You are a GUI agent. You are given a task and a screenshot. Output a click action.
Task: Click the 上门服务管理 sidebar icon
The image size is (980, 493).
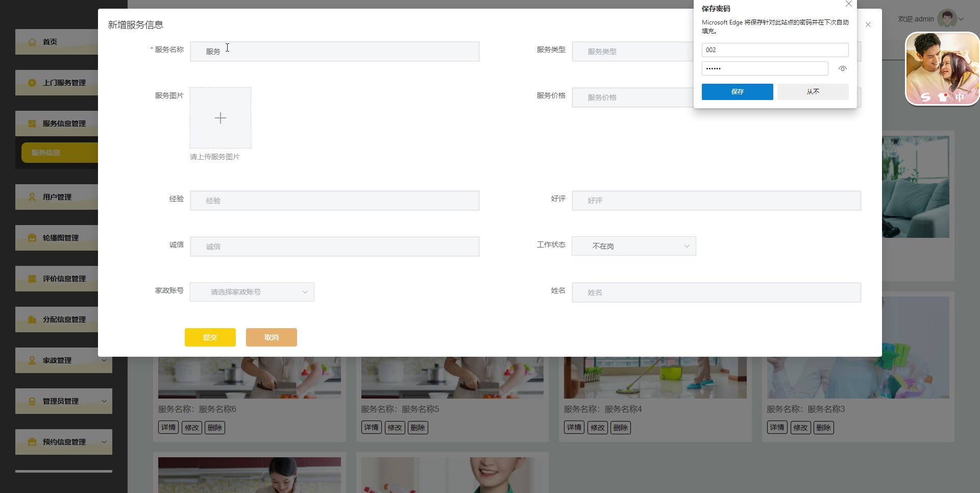coord(32,83)
